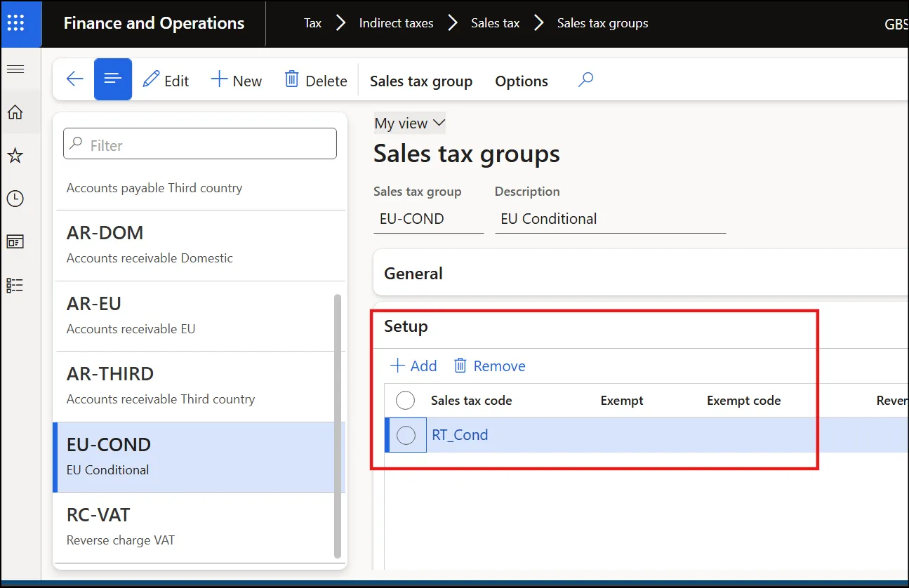Sort by Sales tax code column header
909x588 pixels.
click(x=472, y=401)
